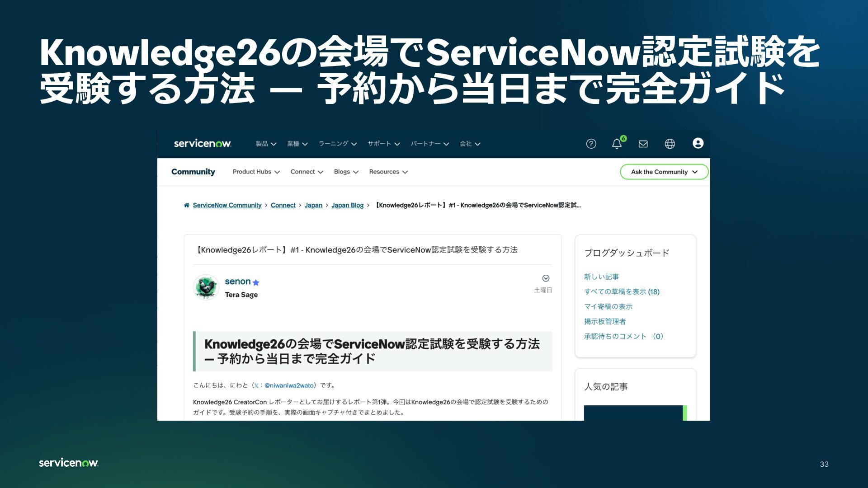Open the Connect community menu
Screen dimensions: 868x488
click(307, 172)
